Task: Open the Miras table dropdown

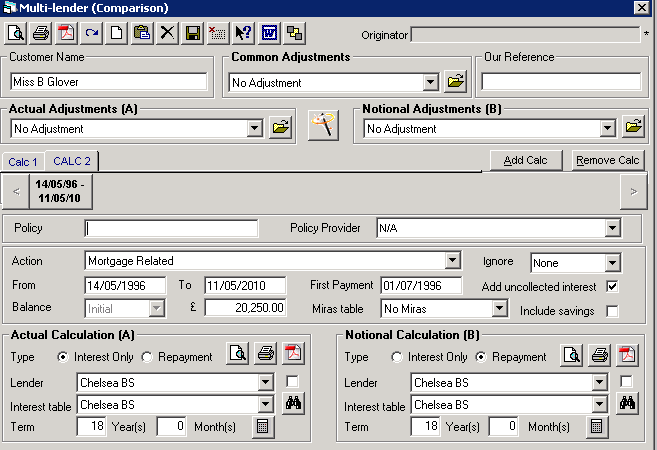Action: coord(499,309)
